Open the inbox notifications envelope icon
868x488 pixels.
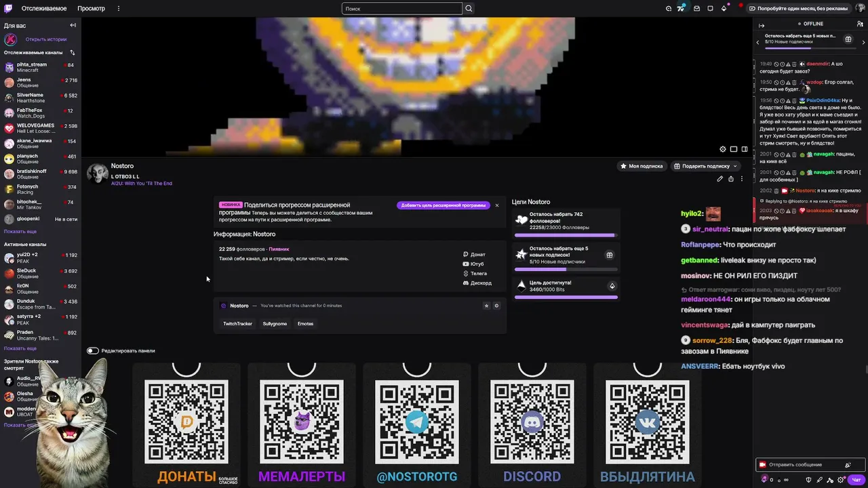tap(696, 9)
